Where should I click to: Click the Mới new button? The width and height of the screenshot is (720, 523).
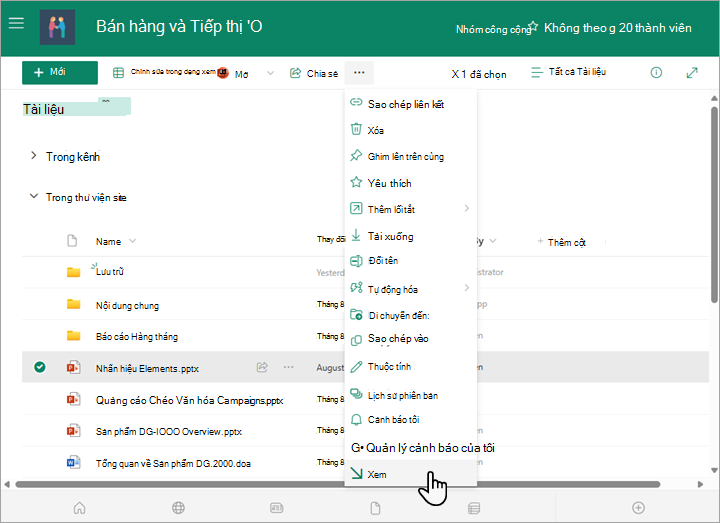(60, 73)
